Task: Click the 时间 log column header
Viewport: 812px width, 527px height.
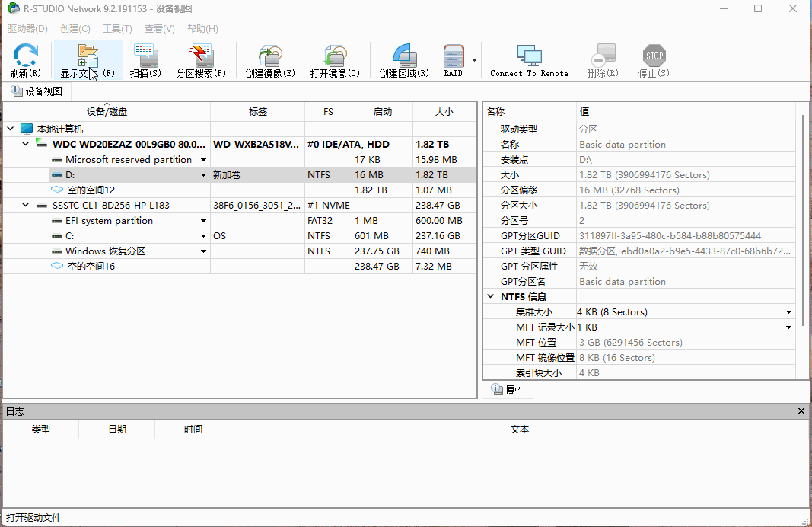Action: point(193,429)
